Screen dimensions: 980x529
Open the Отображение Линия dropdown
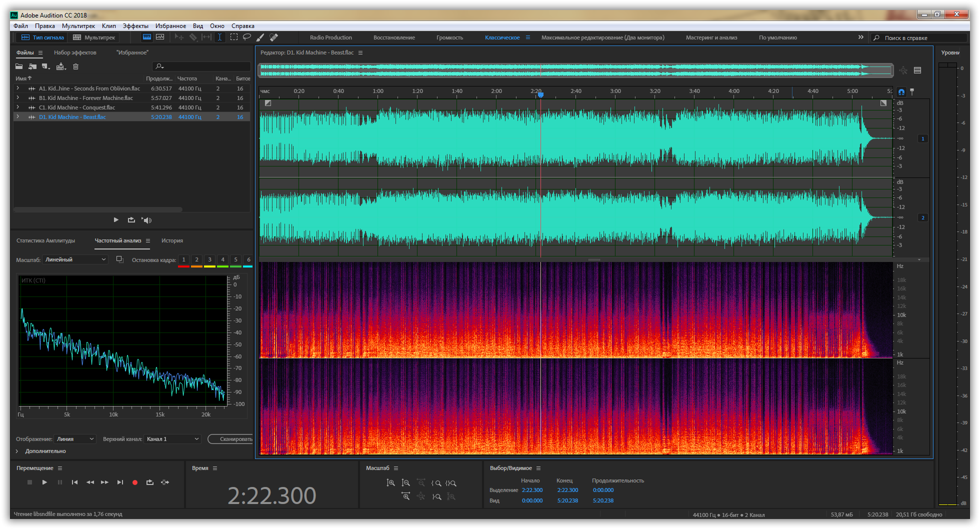click(x=75, y=439)
